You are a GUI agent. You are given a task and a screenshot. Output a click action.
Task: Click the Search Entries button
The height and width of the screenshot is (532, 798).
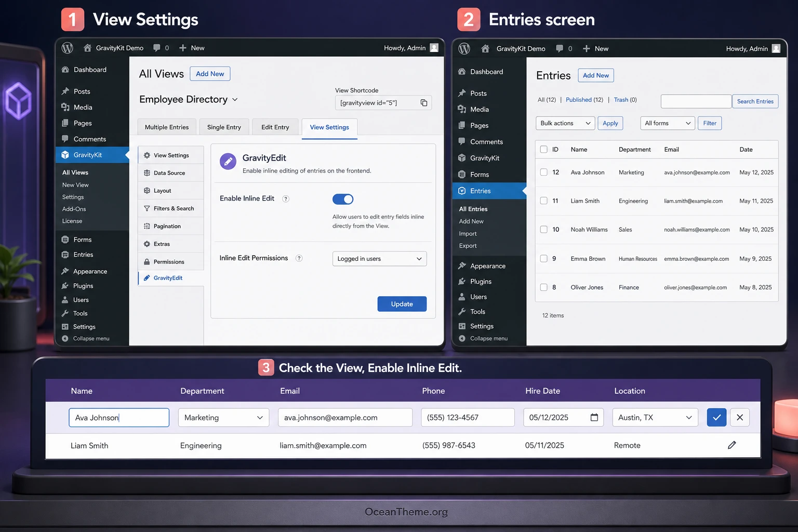tap(755, 101)
